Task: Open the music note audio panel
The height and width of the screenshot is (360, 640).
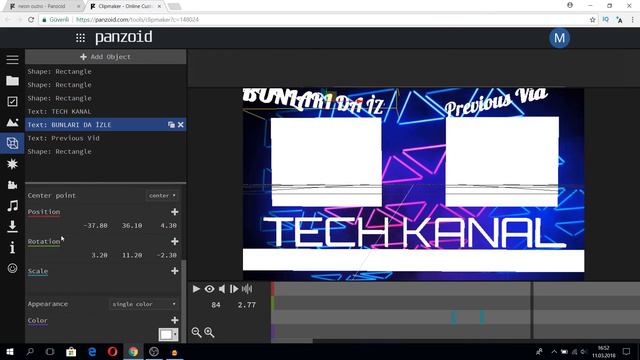Action: click(12, 205)
